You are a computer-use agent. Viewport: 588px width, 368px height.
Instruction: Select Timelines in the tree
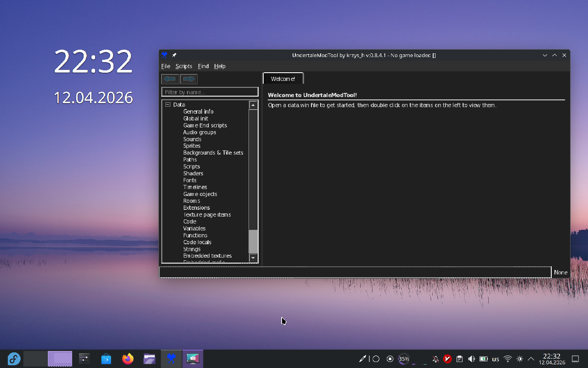(195, 187)
